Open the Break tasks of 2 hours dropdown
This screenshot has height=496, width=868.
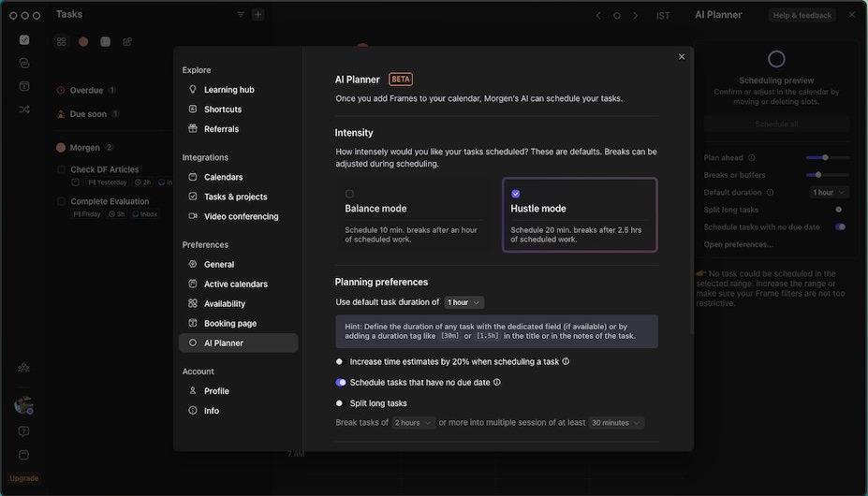(413, 423)
